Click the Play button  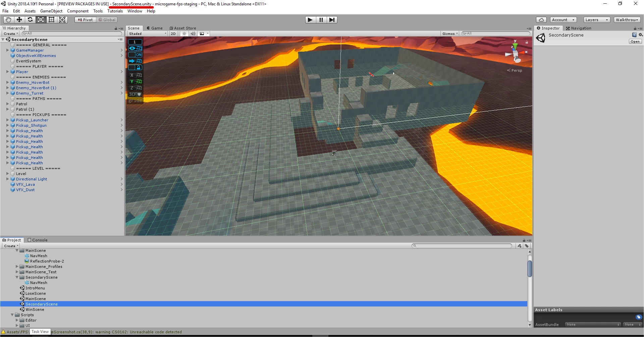click(310, 20)
